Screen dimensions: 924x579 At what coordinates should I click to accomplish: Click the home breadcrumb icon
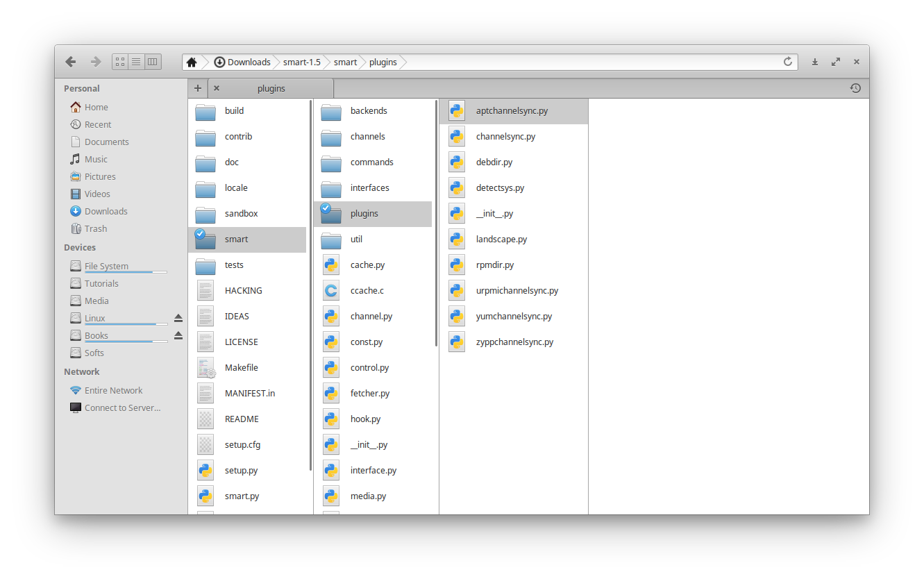(192, 62)
